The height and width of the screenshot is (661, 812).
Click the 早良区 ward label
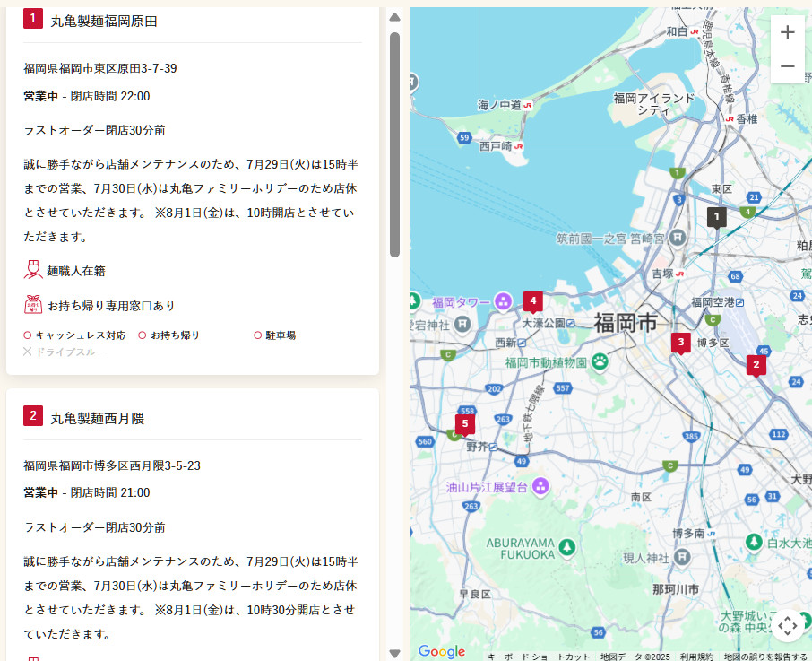click(x=474, y=594)
